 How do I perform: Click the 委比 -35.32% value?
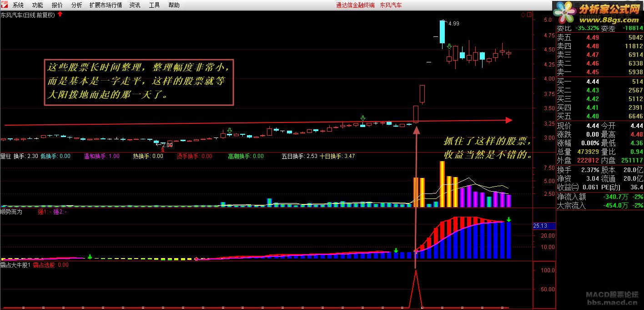click(x=587, y=28)
